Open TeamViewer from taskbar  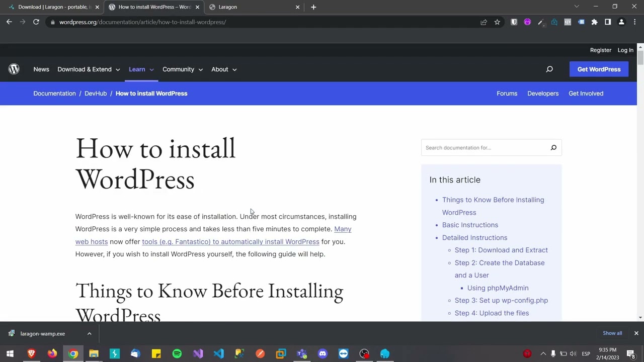click(344, 354)
